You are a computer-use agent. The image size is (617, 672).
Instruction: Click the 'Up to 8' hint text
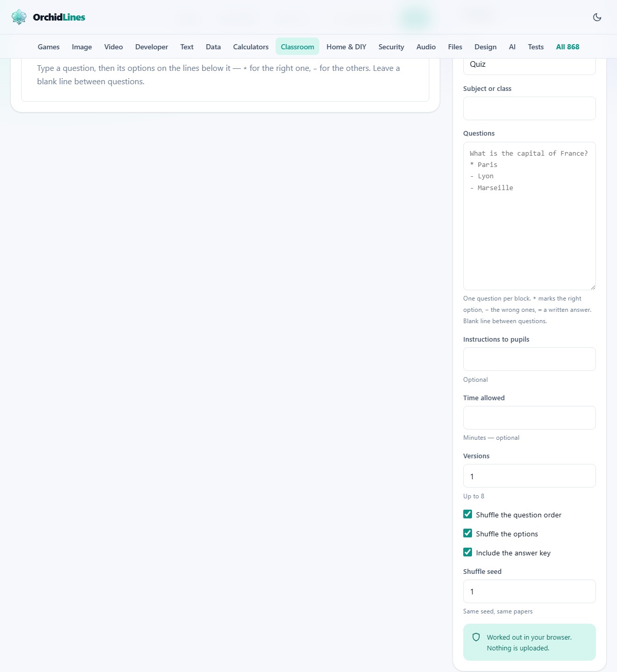tap(474, 496)
